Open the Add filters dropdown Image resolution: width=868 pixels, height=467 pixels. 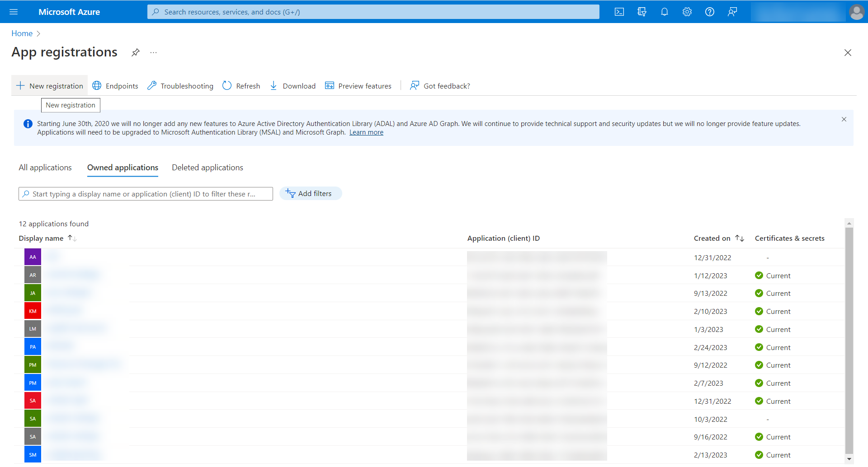point(311,193)
